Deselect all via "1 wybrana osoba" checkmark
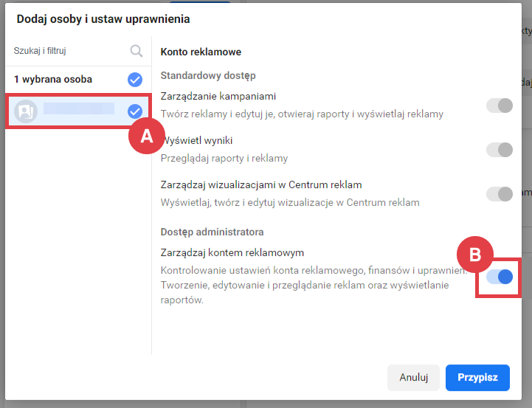This screenshot has width=532, height=408. click(135, 80)
